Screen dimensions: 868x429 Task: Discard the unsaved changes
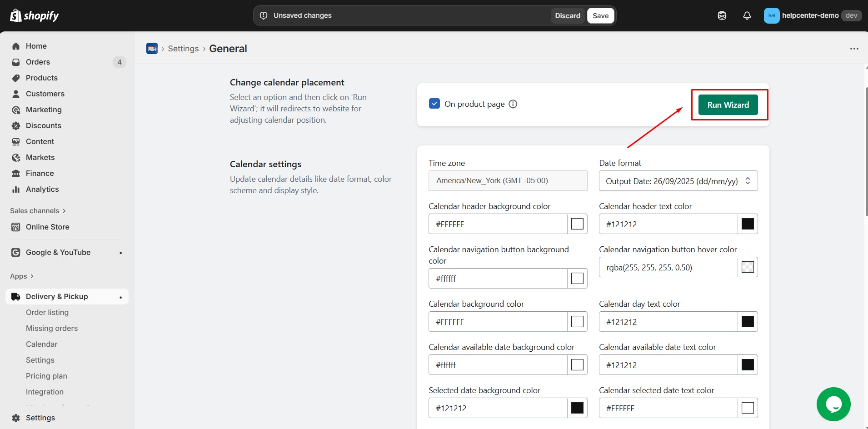click(x=567, y=16)
